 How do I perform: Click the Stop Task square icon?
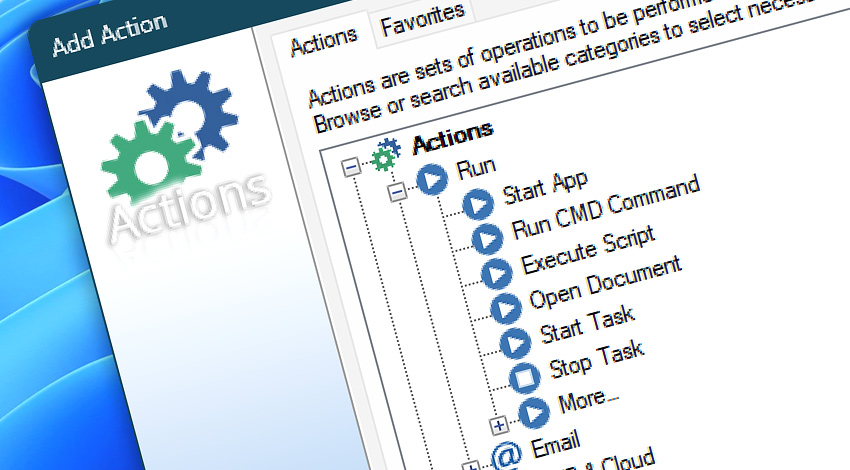coord(524,377)
